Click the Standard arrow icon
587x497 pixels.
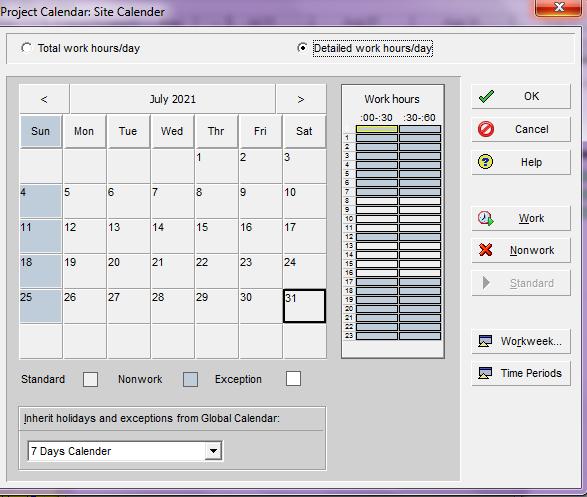click(486, 283)
